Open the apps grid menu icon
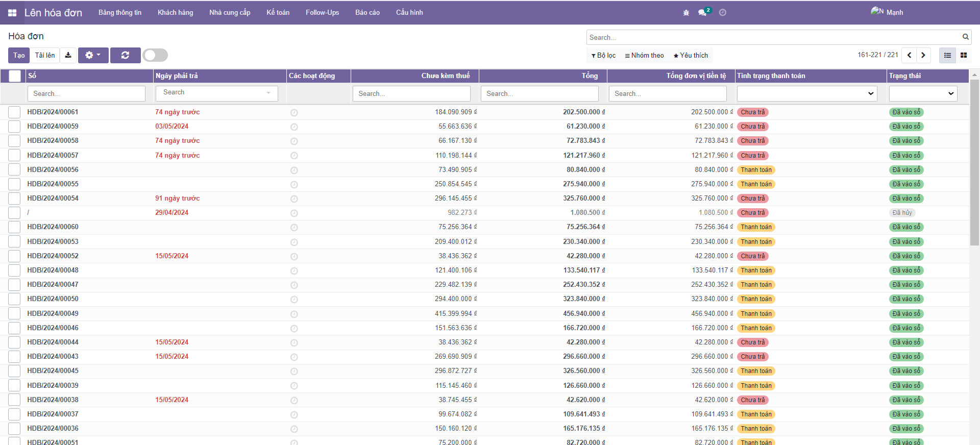The height and width of the screenshot is (445, 980). pyautogui.click(x=12, y=13)
